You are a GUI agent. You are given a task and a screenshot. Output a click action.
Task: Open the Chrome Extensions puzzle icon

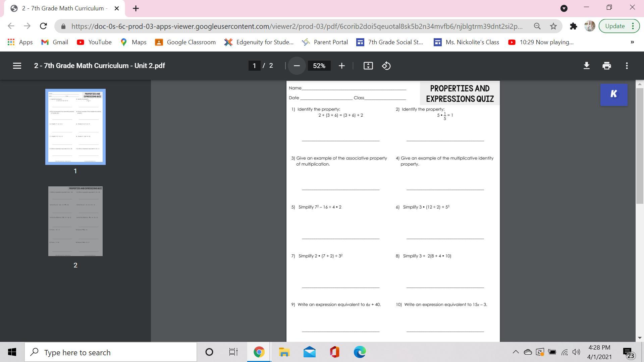click(573, 26)
